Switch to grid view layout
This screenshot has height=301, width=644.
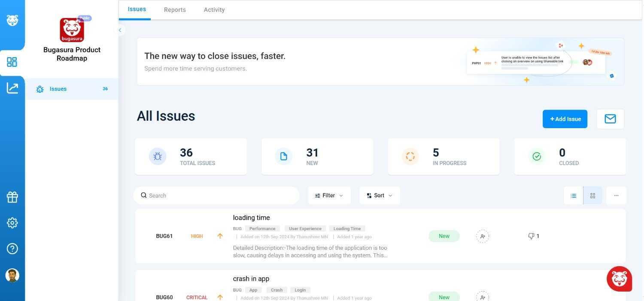tap(592, 196)
